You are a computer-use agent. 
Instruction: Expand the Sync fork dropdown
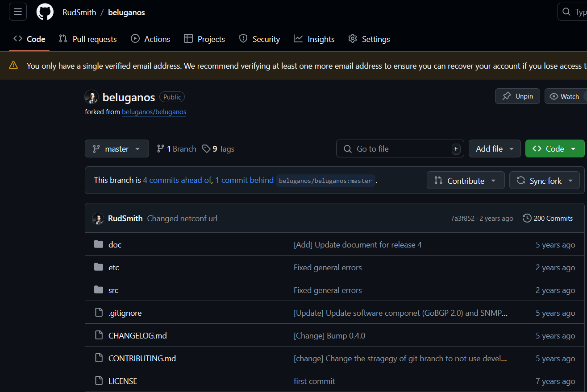545,181
